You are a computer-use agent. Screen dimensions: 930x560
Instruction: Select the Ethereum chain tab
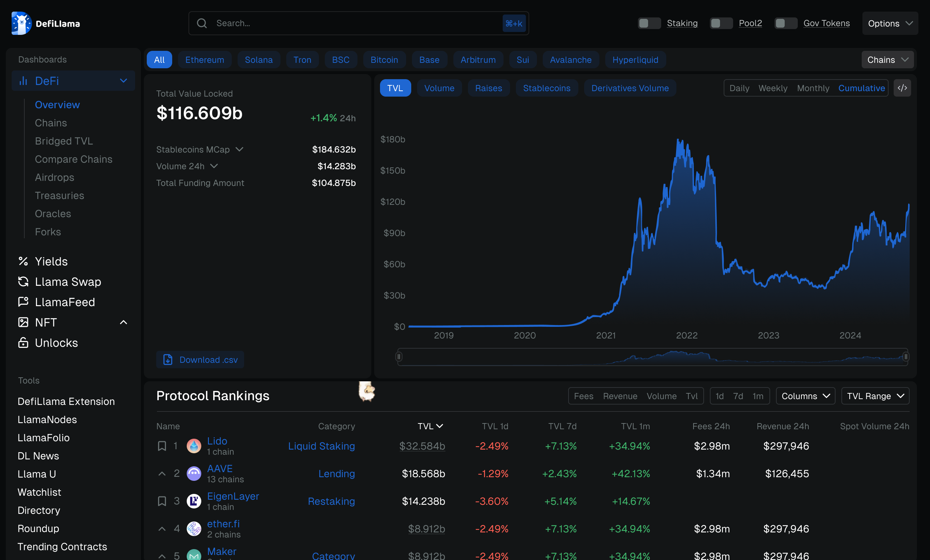[205, 60]
